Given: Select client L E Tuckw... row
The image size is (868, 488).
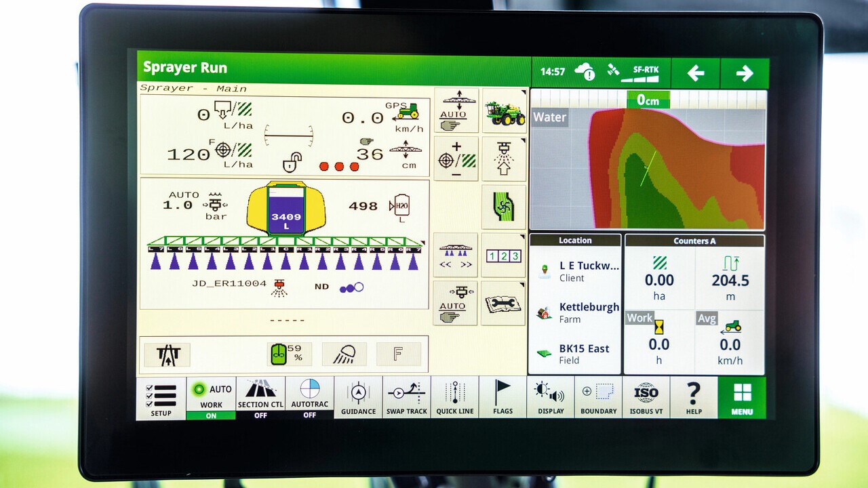Looking at the screenshot, I should click(x=575, y=271).
